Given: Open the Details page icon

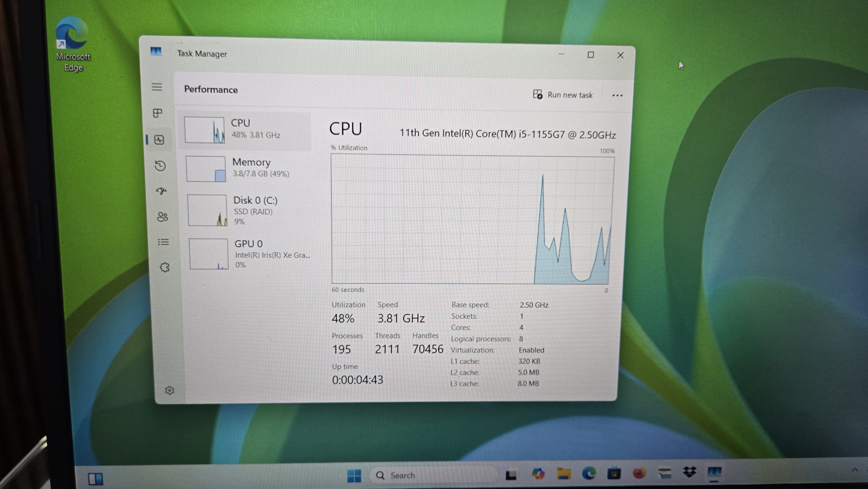Looking at the screenshot, I should coord(163,242).
